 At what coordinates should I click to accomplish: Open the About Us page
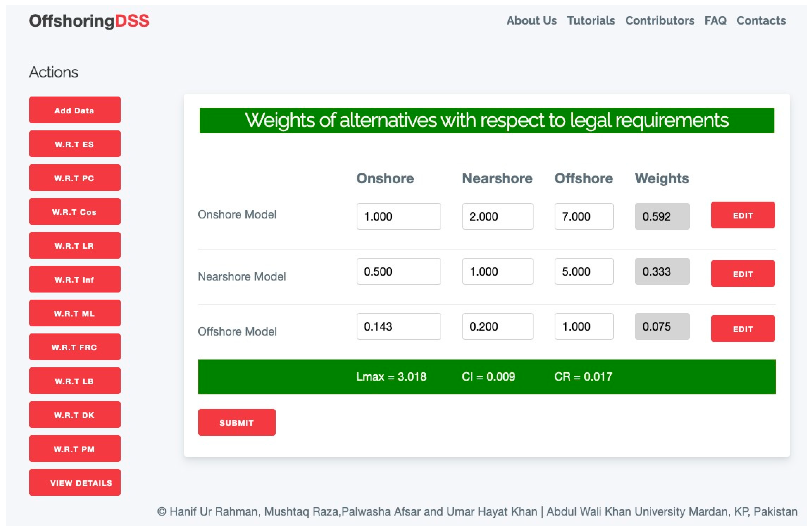(x=531, y=21)
